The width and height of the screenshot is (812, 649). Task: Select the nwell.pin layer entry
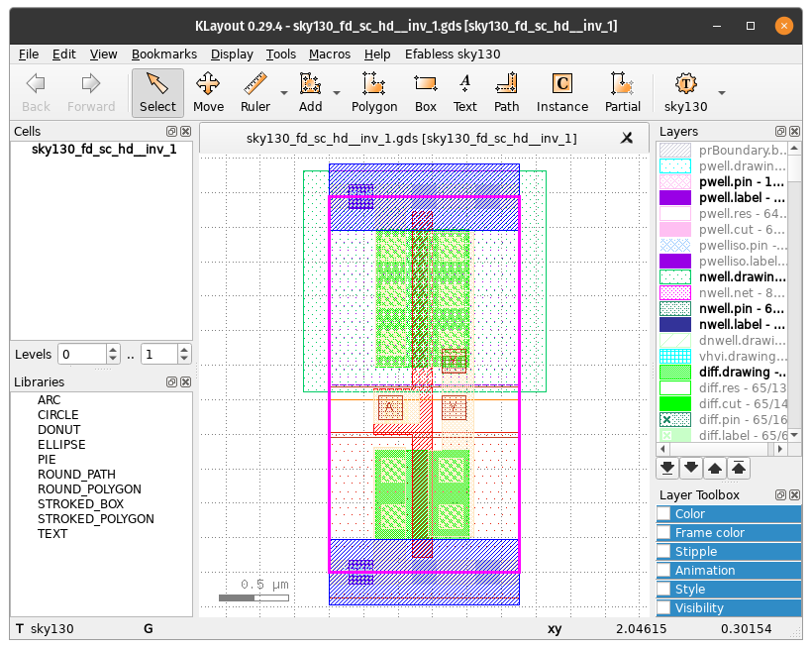tap(723, 308)
